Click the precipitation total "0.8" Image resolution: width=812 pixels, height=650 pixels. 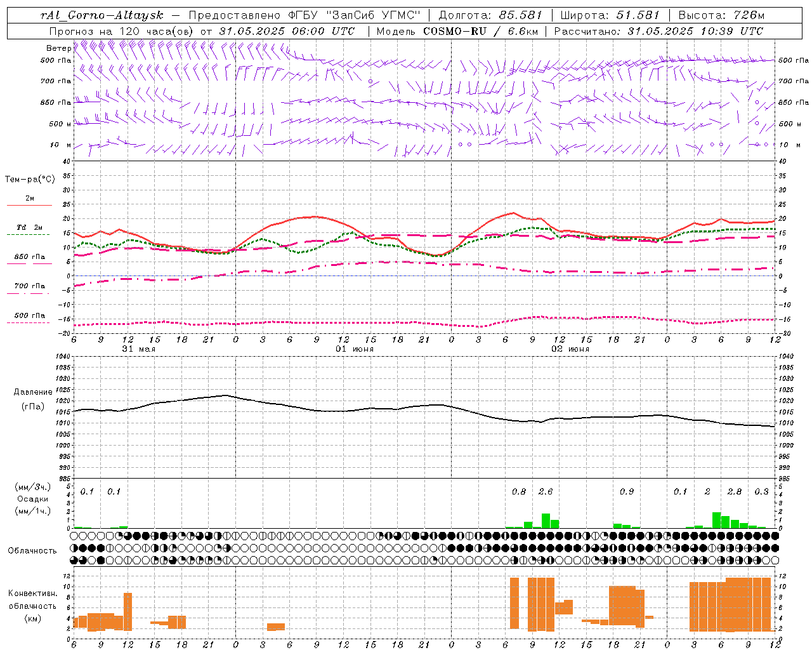[519, 491]
